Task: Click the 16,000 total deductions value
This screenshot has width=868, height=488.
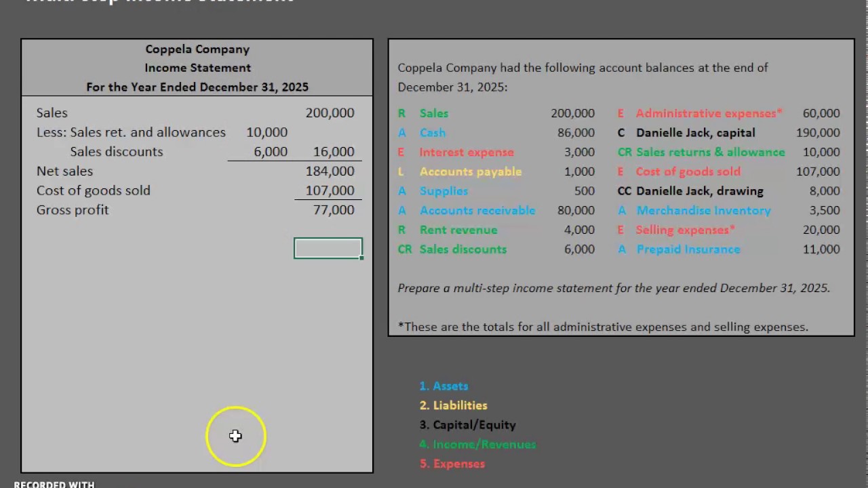Action: pos(334,151)
